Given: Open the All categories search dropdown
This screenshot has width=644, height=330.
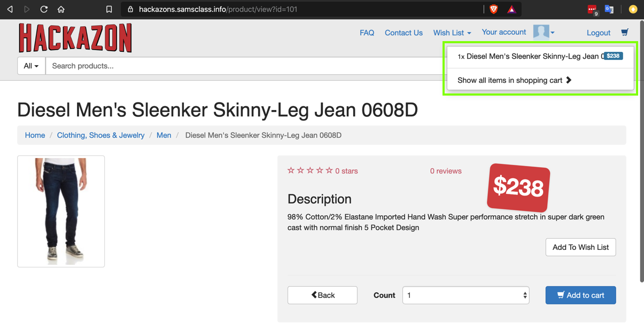Looking at the screenshot, I should [31, 66].
